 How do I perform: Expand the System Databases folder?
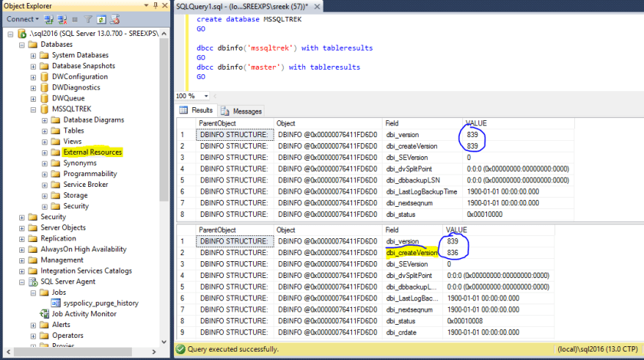(x=33, y=55)
